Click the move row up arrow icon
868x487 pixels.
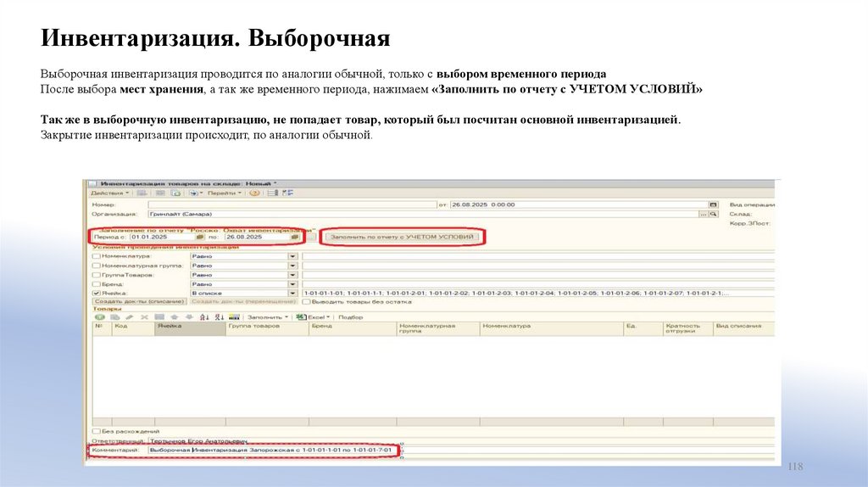(x=175, y=317)
